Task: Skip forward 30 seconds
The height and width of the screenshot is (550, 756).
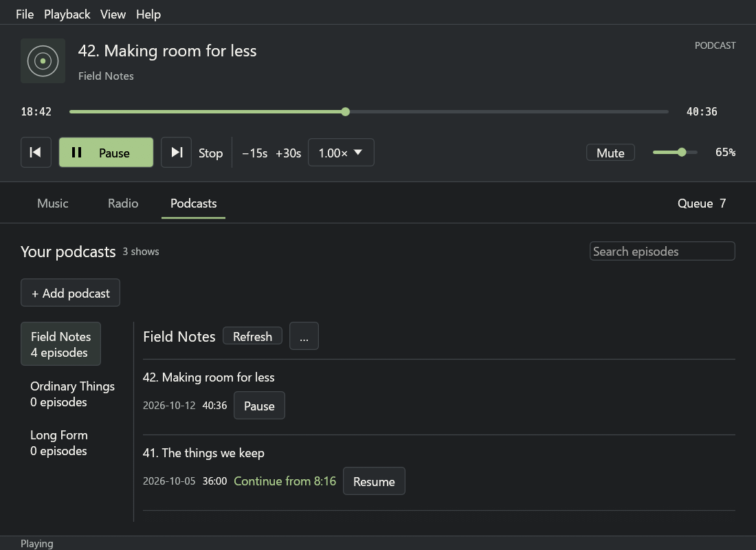Action: [x=289, y=153]
